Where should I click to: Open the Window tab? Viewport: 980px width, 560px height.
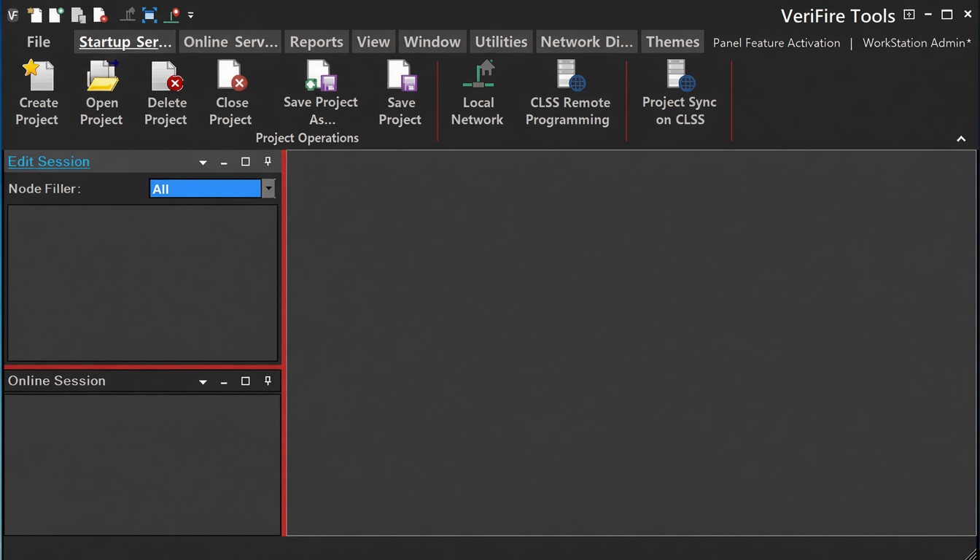point(432,42)
